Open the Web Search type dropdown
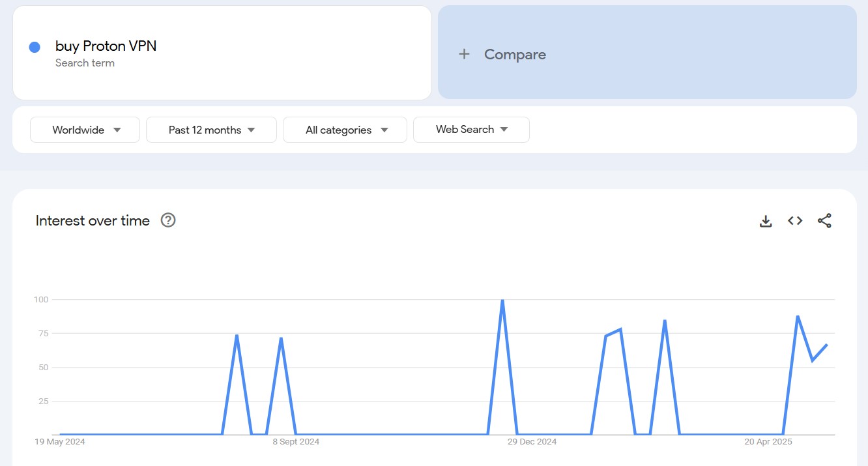868x466 pixels. point(472,130)
